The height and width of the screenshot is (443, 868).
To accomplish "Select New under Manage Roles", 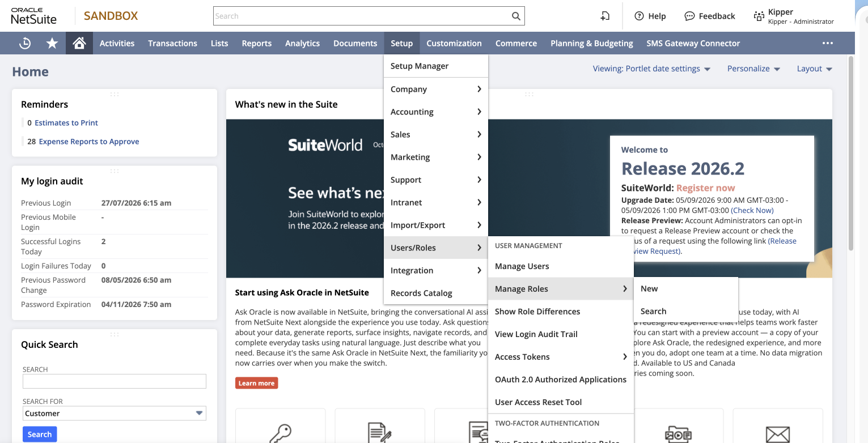I will coord(685,288).
